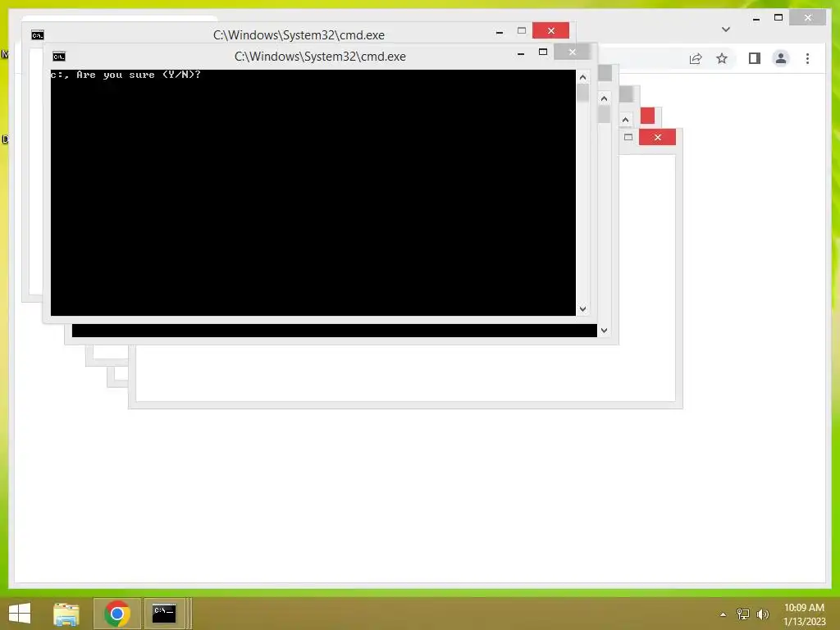This screenshot has height=630, width=840.
Task: Open the front cmd.exe window system menu icon
Action: click(x=59, y=57)
